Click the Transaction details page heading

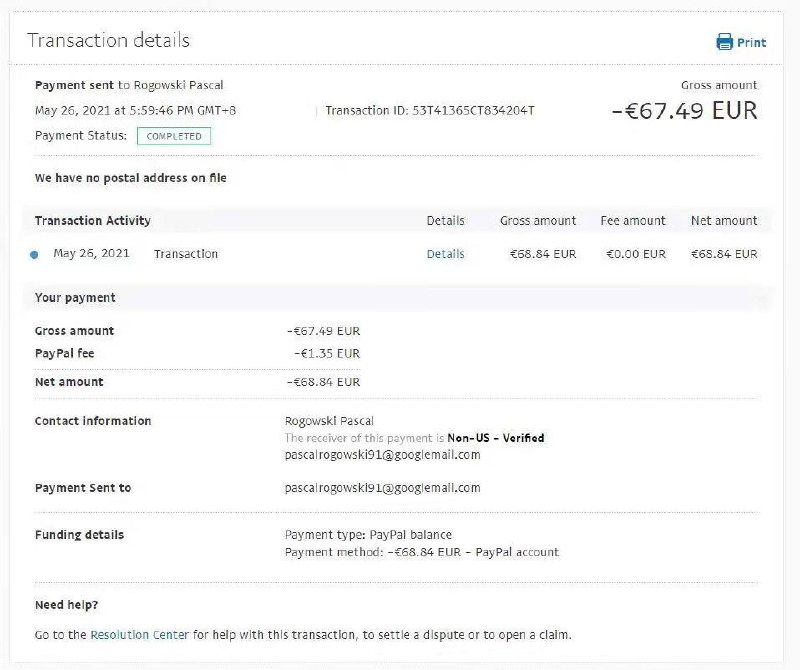108,41
